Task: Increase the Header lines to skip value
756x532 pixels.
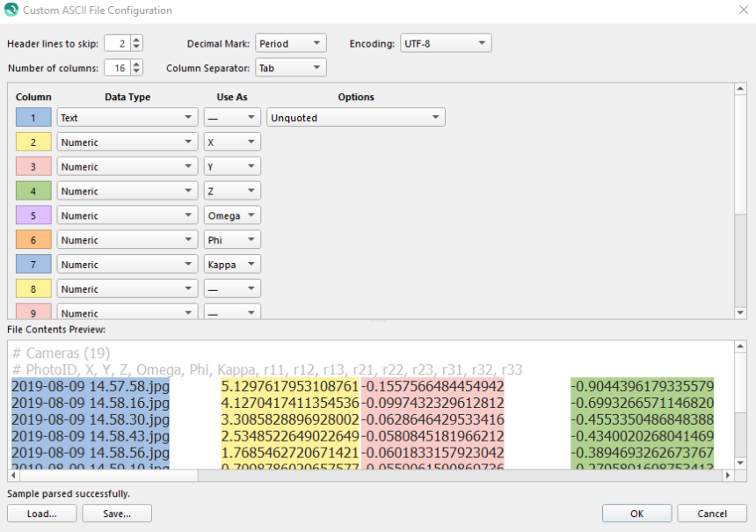Action: click(136, 40)
